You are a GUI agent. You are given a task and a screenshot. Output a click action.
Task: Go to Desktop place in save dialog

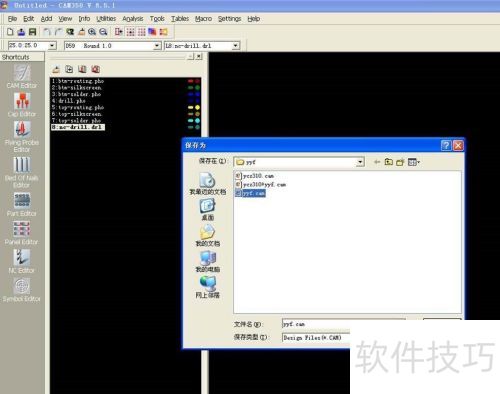pyautogui.click(x=207, y=209)
